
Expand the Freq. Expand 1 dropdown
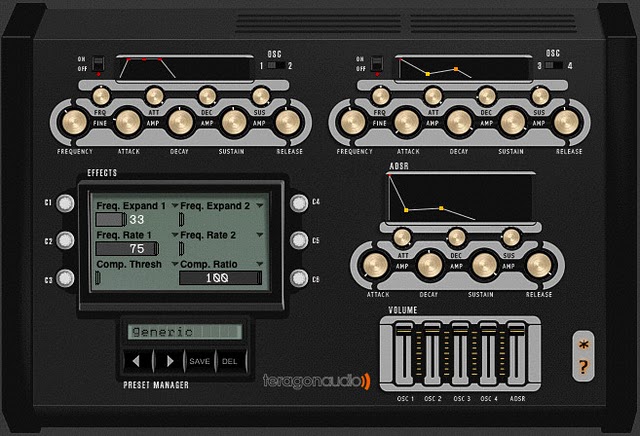tap(177, 205)
